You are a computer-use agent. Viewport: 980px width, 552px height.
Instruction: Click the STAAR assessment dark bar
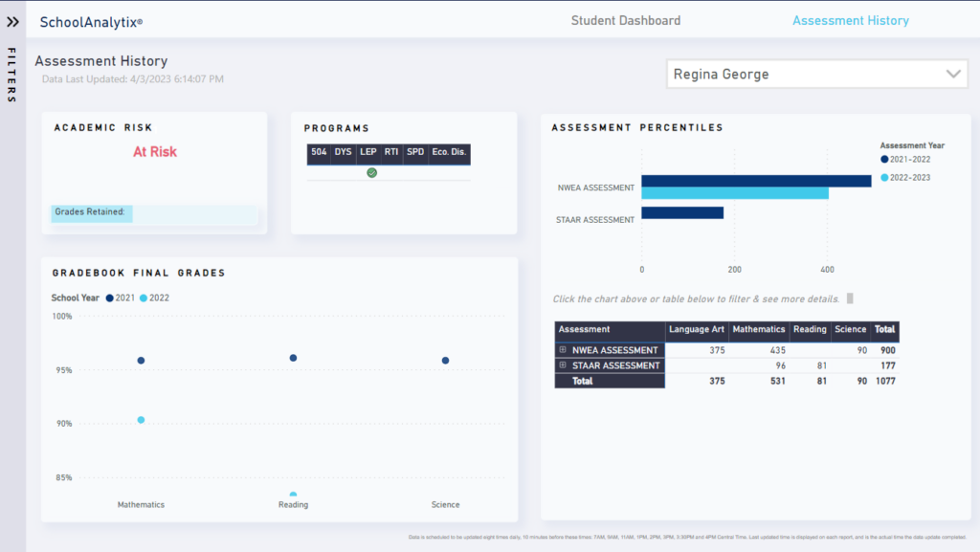click(682, 212)
